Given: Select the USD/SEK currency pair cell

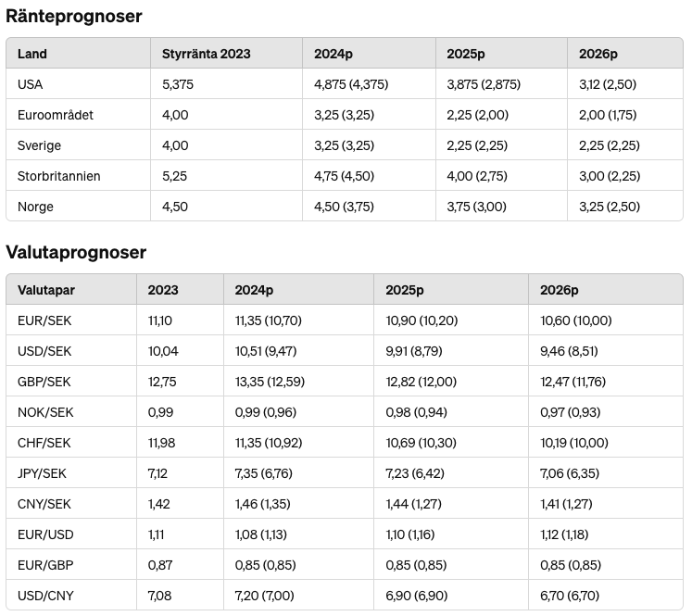Looking at the screenshot, I should tap(43, 351).
